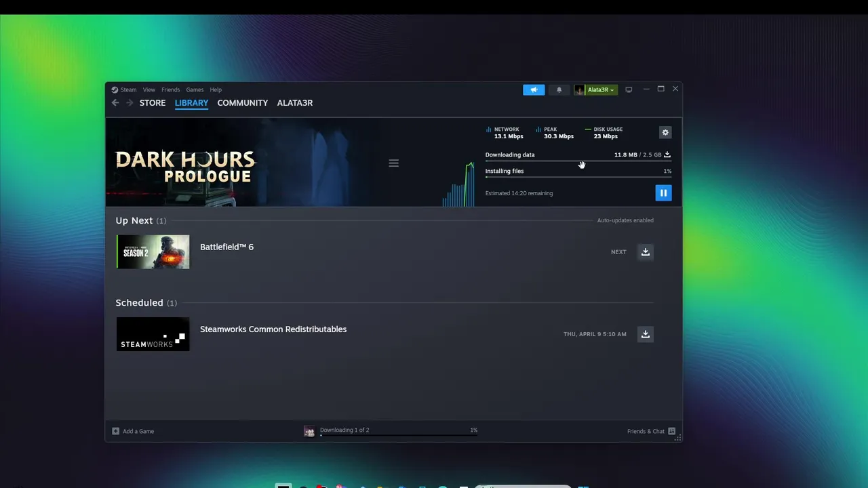Enter Big Picture mode monitor icon

(x=629, y=89)
